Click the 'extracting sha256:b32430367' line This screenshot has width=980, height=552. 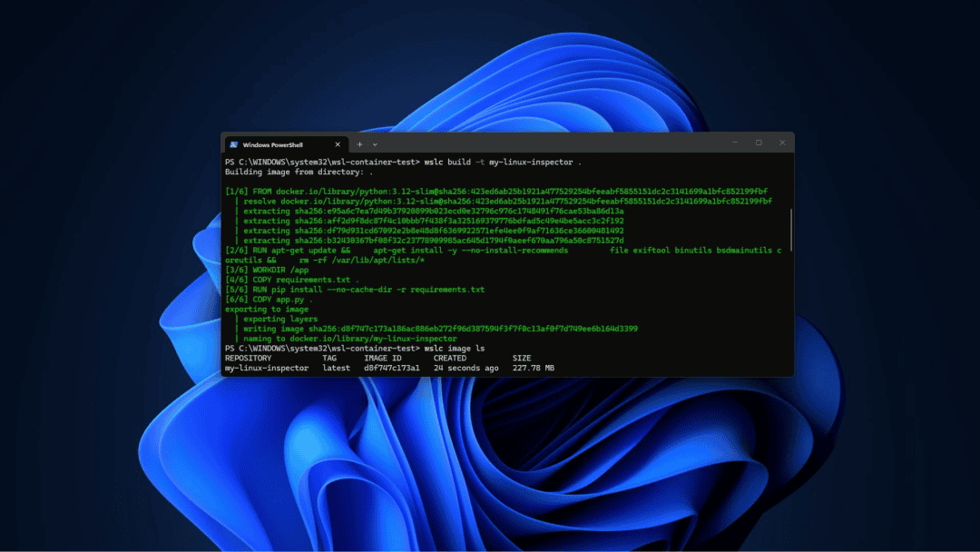click(x=433, y=241)
